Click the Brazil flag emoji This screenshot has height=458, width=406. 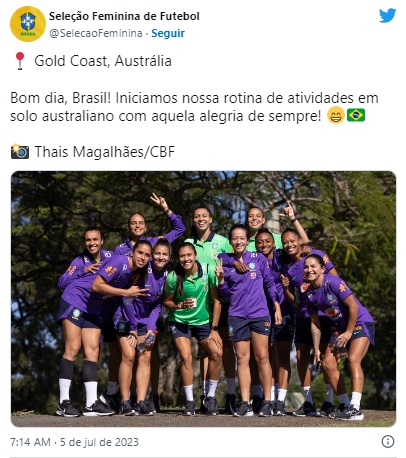[356, 115]
